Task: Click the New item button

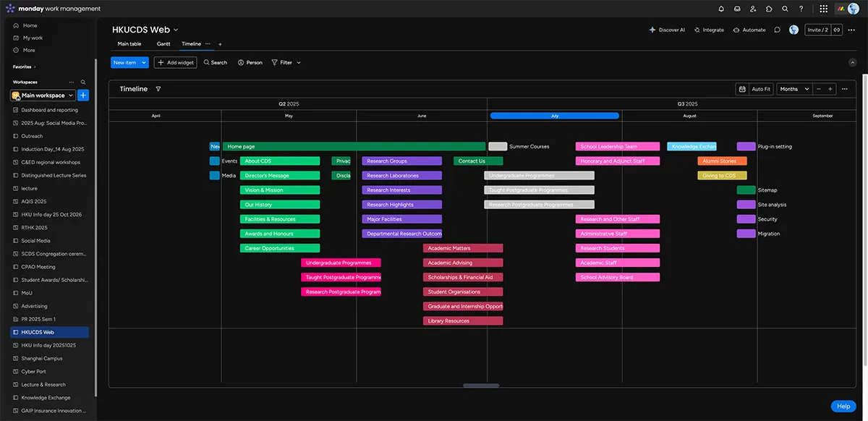Action: pos(124,63)
